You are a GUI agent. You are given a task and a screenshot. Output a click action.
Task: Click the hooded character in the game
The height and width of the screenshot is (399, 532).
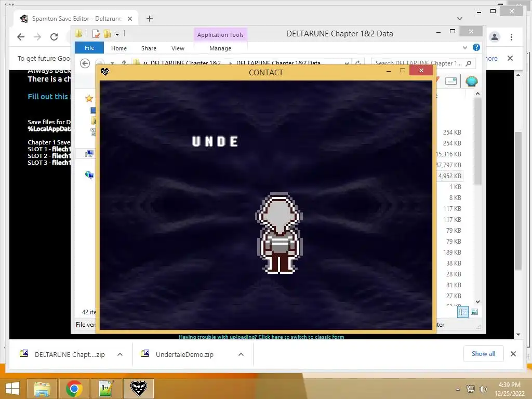pos(279,233)
